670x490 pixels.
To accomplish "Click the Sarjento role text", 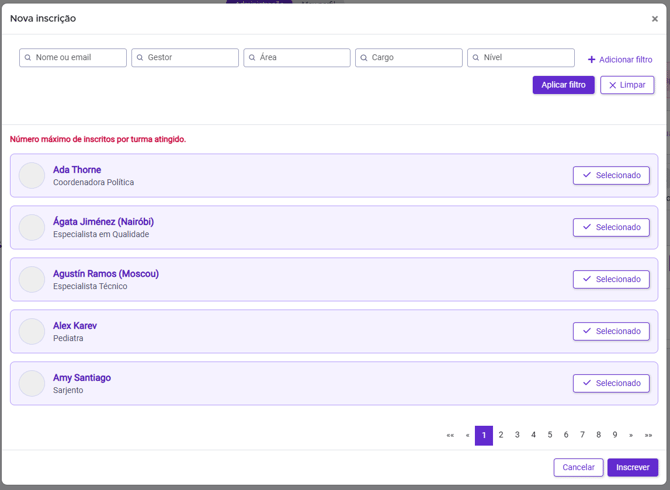I will pos(68,390).
